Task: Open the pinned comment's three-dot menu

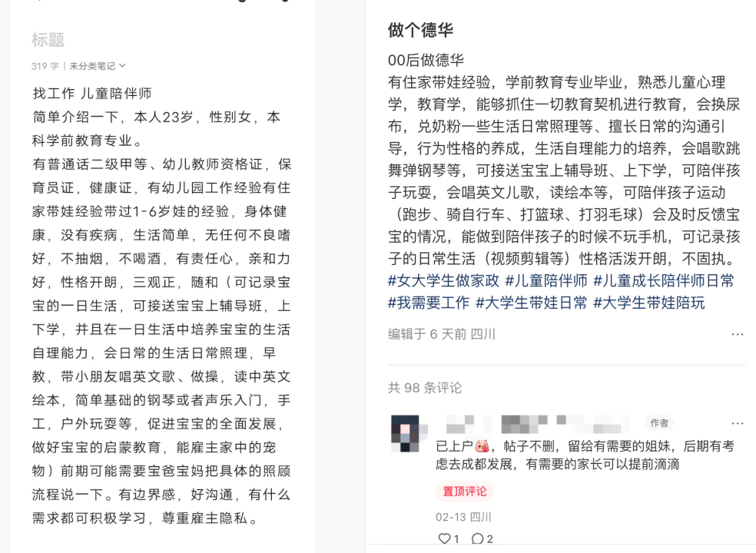Action: pos(738,423)
